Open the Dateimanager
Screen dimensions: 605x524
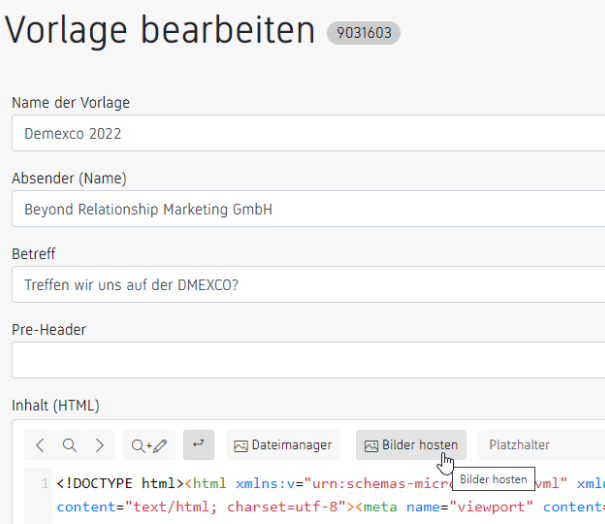pyautogui.click(x=282, y=445)
